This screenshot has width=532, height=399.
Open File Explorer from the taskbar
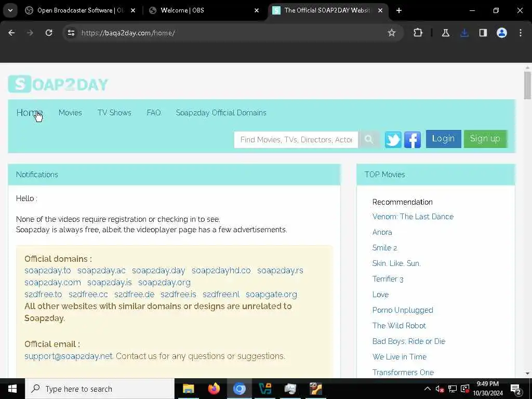pyautogui.click(x=188, y=389)
